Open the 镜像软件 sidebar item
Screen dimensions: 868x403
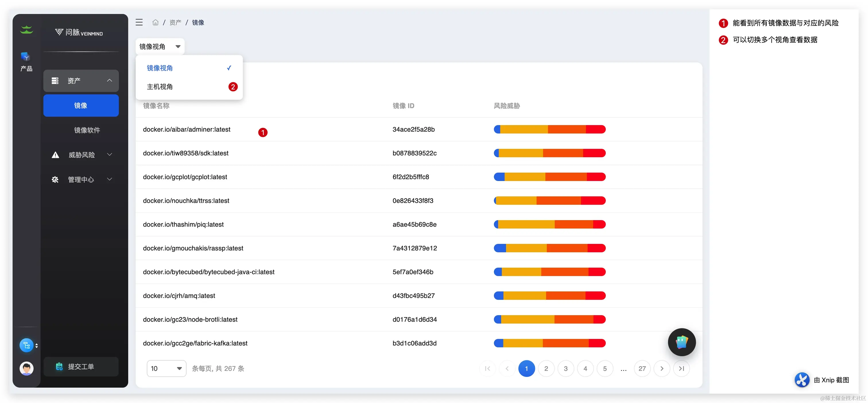[x=87, y=130]
